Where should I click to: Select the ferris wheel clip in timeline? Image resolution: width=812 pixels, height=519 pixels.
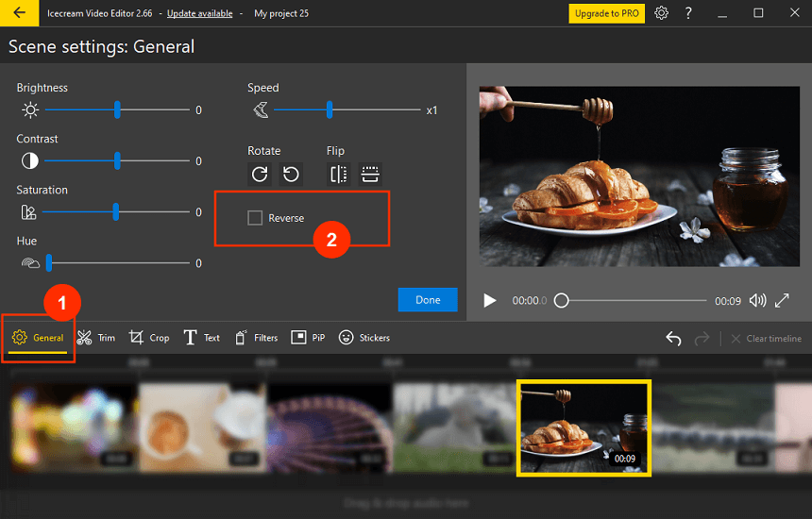pyautogui.click(x=330, y=427)
